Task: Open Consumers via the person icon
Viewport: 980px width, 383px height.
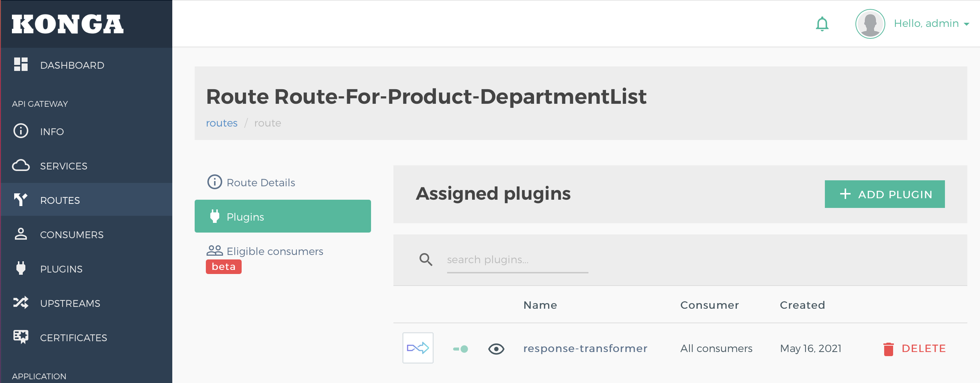Action: tap(21, 234)
